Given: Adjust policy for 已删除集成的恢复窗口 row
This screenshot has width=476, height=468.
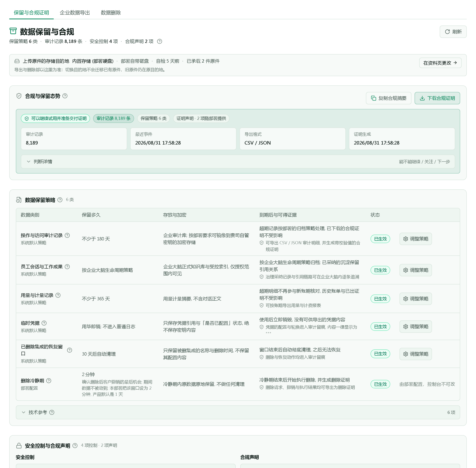Looking at the screenshot, I should pos(416,354).
